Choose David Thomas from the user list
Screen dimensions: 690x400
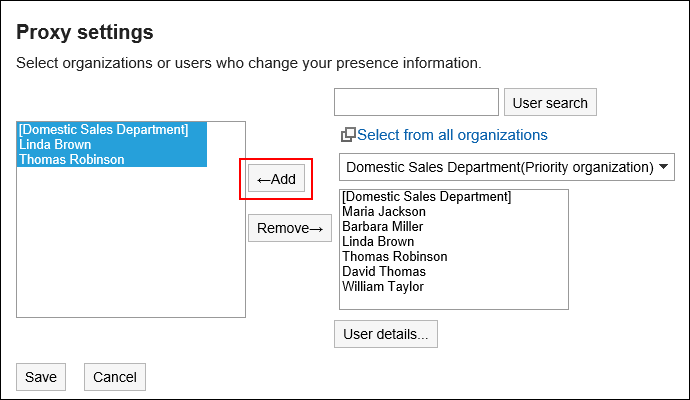click(384, 272)
